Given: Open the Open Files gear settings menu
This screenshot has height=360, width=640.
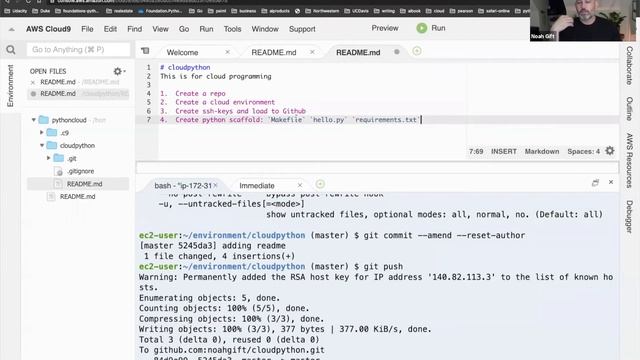Looking at the screenshot, I should point(119,71).
